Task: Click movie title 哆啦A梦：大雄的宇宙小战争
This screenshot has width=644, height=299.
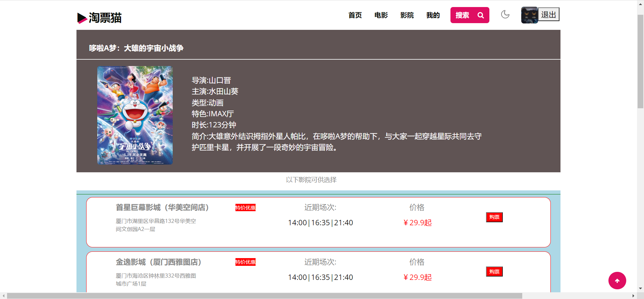Action: point(136,48)
